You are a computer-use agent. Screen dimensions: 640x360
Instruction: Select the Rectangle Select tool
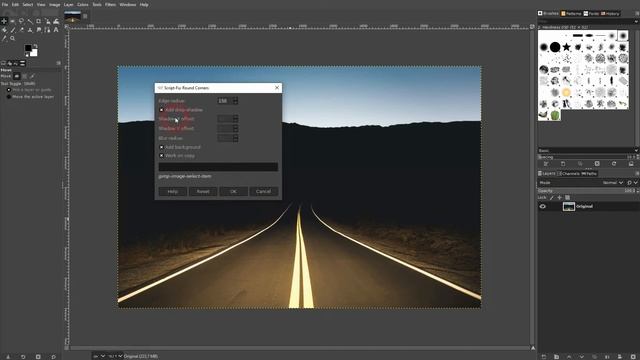[12, 21]
